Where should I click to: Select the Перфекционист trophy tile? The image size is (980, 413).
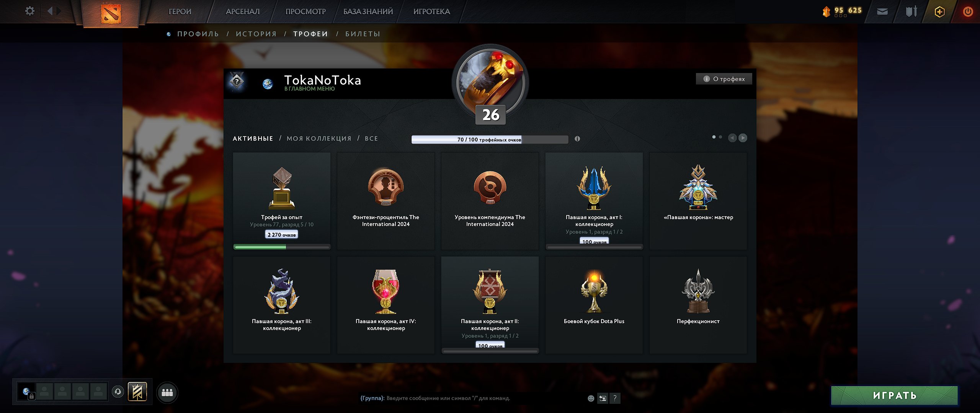click(x=698, y=305)
